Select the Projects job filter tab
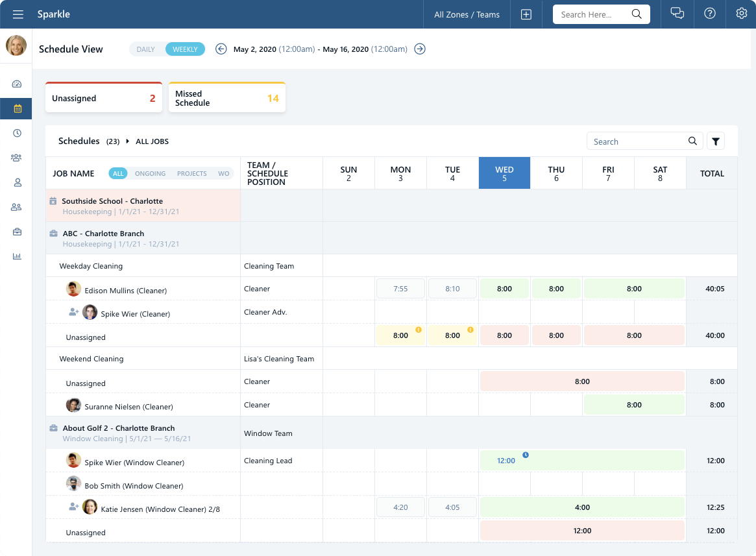This screenshot has width=756, height=556. pos(191,174)
